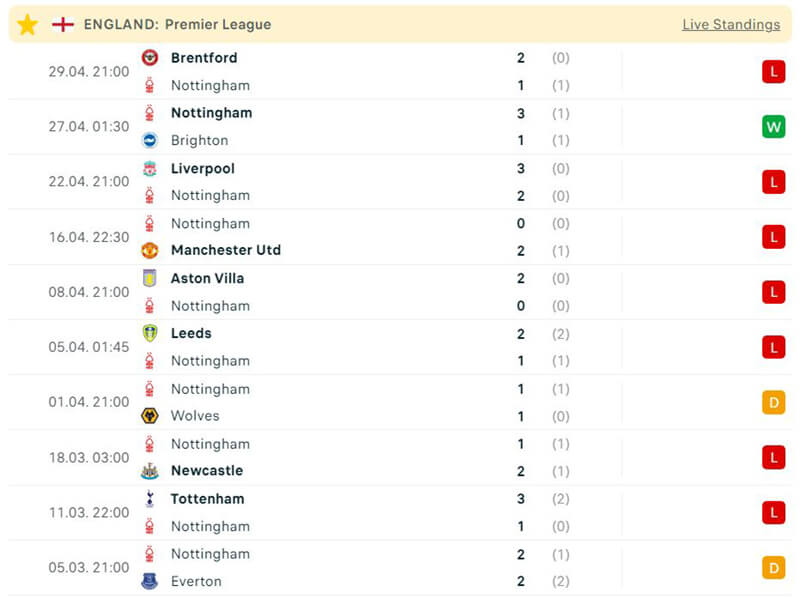800x598 pixels.
Task: Click the Leeds club crest
Action: pyautogui.click(x=150, y=334)
